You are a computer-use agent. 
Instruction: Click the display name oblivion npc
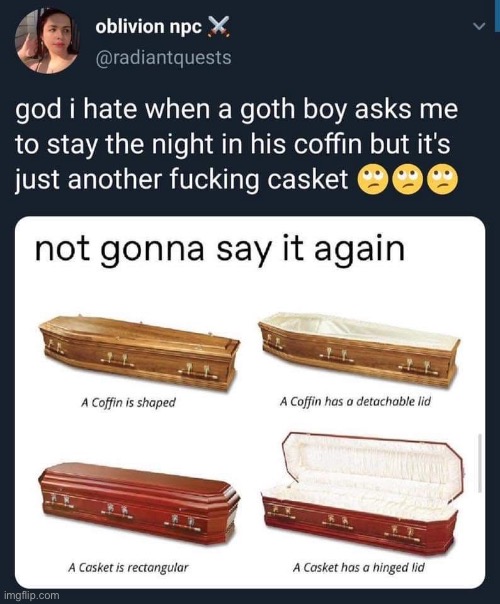[149, 27]
